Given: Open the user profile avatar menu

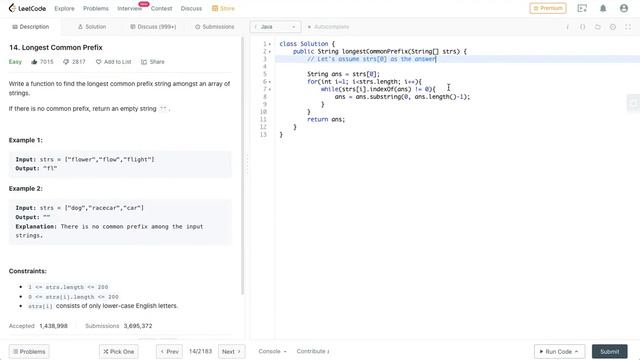Looking at the screenshot, I should (x=624, y=8).
